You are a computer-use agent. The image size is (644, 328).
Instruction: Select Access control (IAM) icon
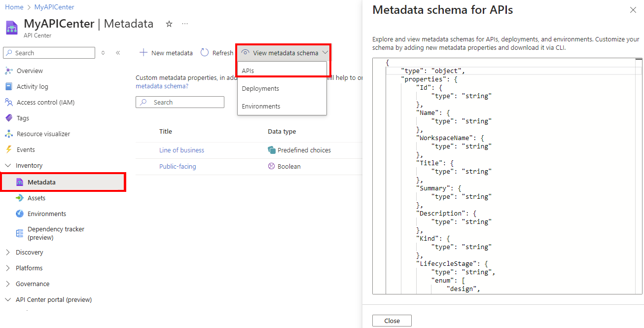(x=9, y=102)
